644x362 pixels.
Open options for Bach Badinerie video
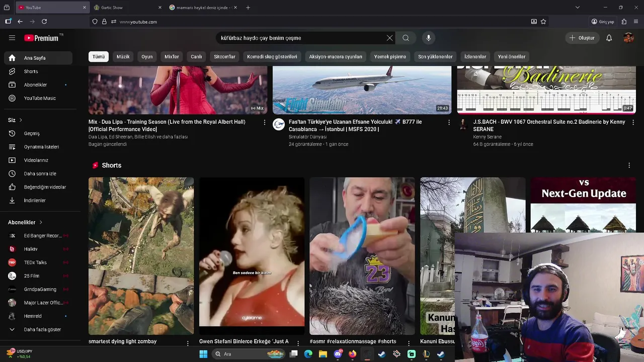coord(633,122)
